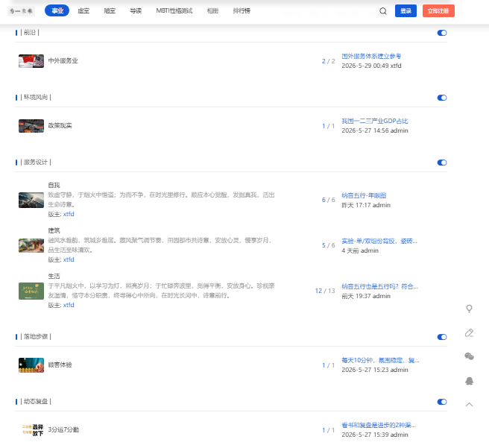This screenshot has width=489, height=448.
Task: Open the 3分运7分勤 forum thumbnail
Action: [x=31, y=430]
